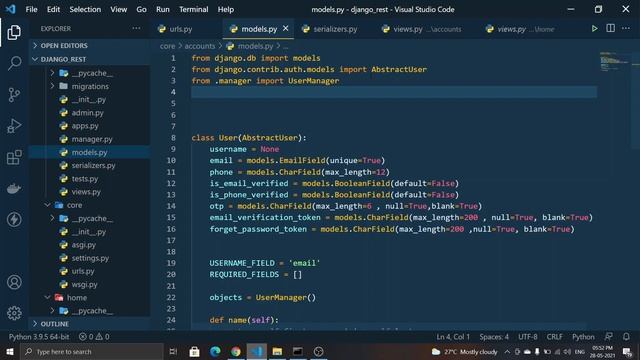Switch to the urls.py tab

[x=180, y=29]
